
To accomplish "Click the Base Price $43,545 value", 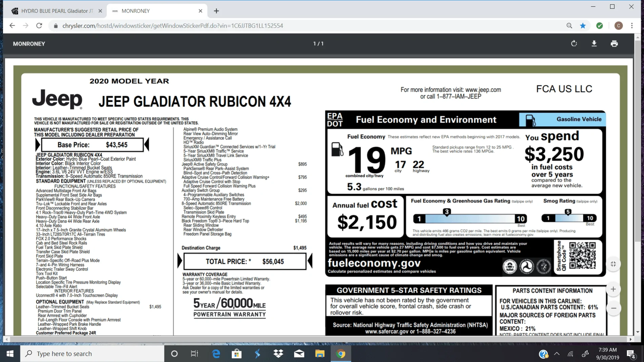I will 117,145.
